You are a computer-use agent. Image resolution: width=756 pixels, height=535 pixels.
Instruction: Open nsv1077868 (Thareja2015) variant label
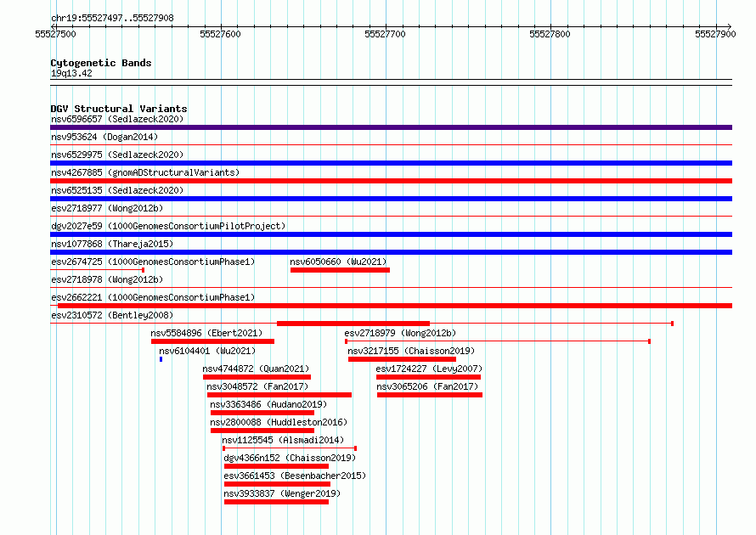pos(112,244)
